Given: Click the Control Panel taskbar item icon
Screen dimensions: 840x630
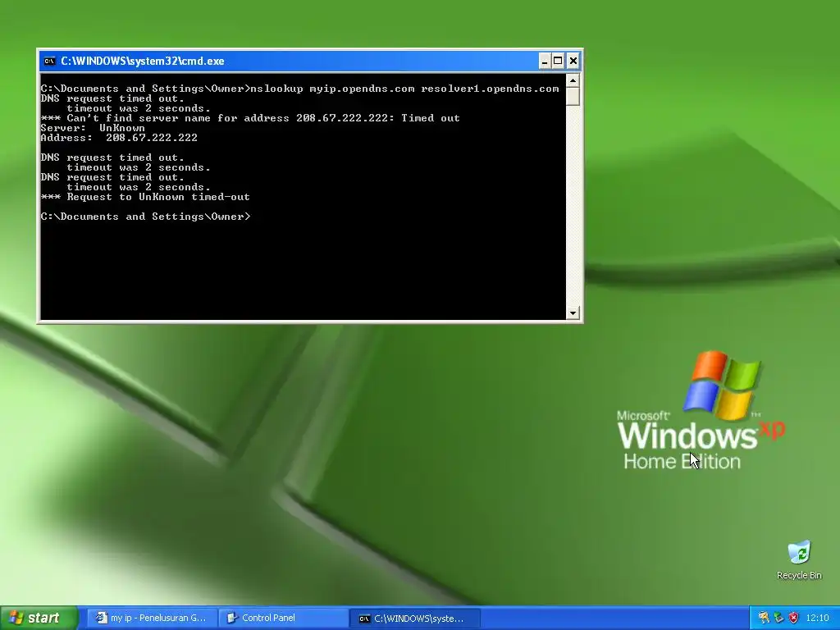Looking at the screenshot, I should coord(232,618).
